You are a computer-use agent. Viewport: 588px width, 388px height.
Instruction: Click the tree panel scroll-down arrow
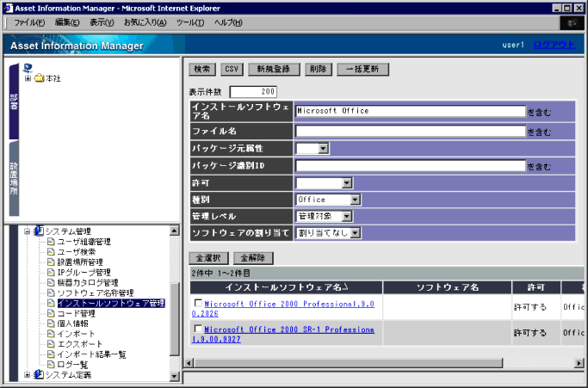coord(175,376)
